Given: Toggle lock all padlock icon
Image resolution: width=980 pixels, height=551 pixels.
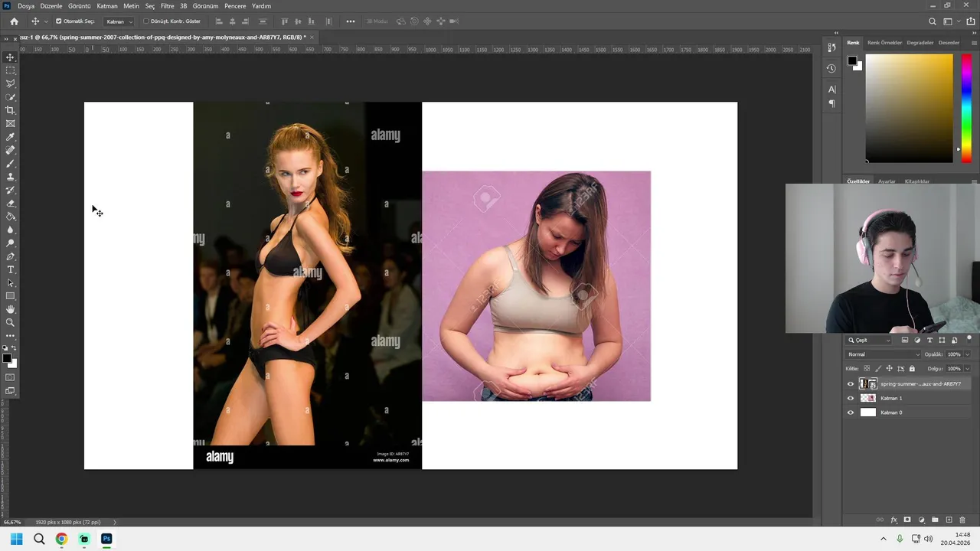Looking at the screenshot, I should tap(912, 368).
